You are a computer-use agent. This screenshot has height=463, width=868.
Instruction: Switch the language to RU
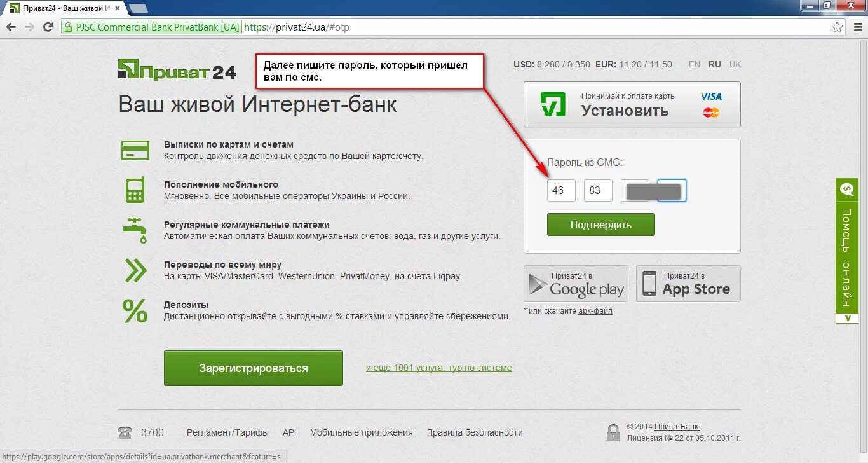(715, 64)
